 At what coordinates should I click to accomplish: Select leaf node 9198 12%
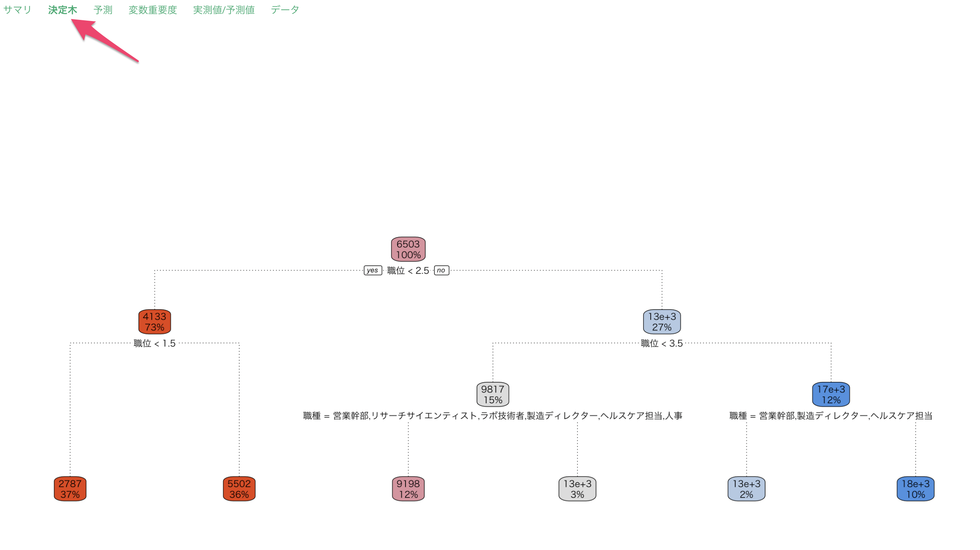click(408, 489)
